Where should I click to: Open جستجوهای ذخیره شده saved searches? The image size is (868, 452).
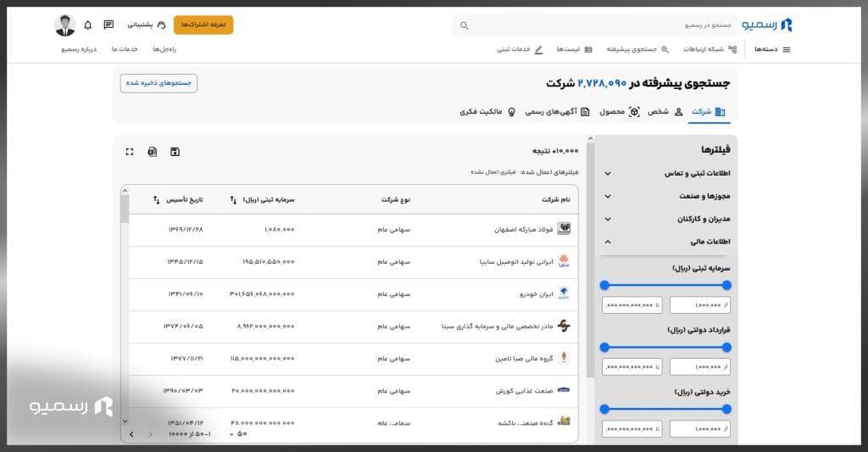pyautogui.click(x=159, y=83)
